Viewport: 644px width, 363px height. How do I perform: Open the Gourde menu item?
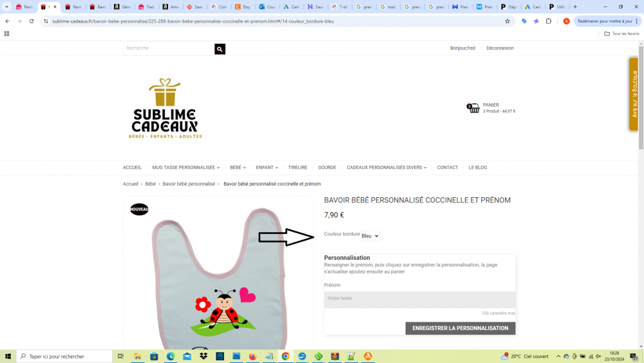(327, 168)
